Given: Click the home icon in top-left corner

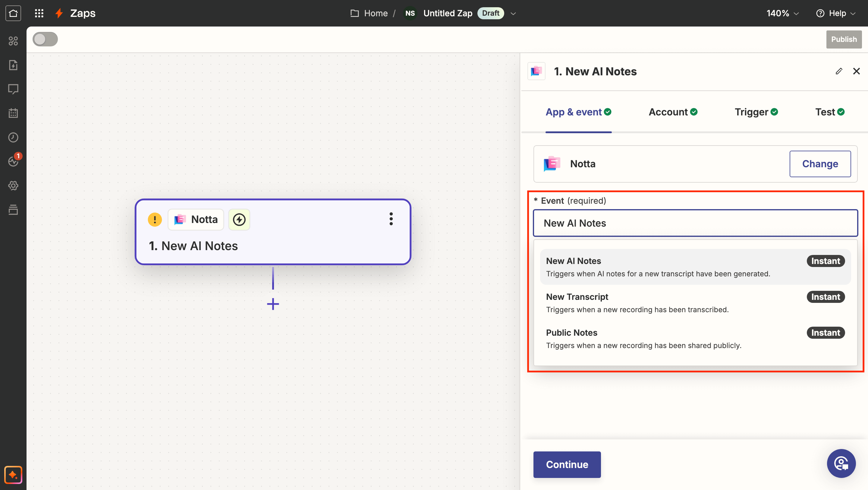Looking at the screenshot, I should 13,13.
